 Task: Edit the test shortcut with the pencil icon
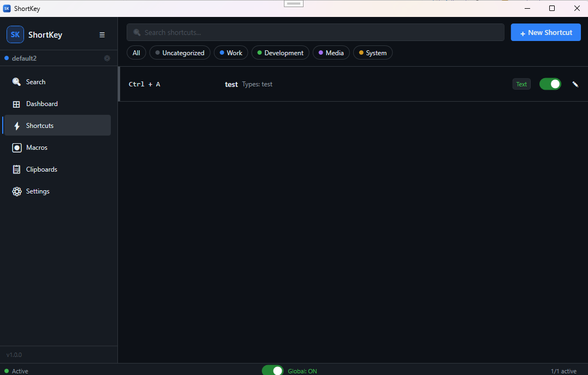pos(574,84)
